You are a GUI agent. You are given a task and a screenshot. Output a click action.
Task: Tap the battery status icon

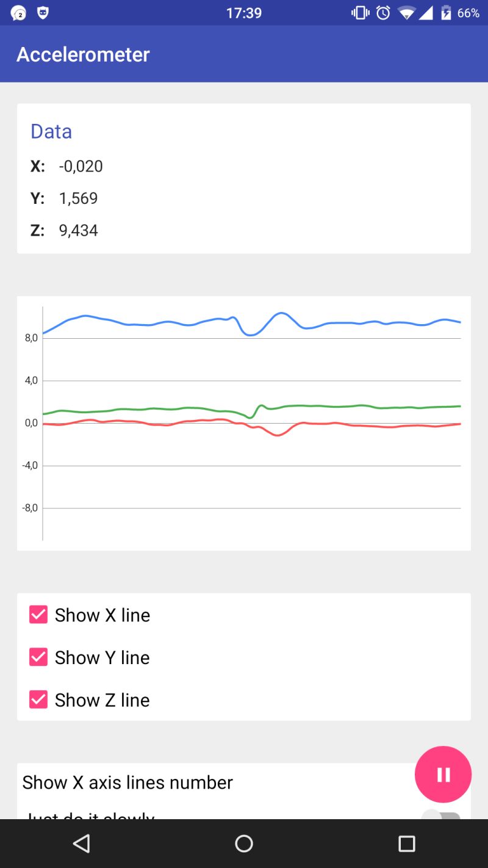(447, 13)
